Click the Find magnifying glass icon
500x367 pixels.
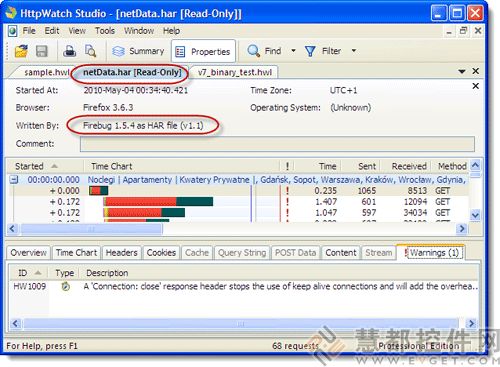point(253,51)
